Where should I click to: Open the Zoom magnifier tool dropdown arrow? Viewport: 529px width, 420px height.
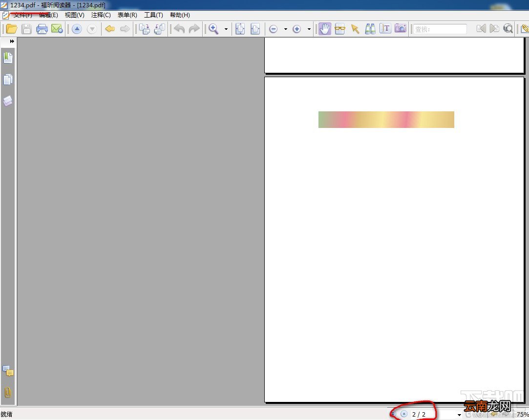[x=226, y=29]
